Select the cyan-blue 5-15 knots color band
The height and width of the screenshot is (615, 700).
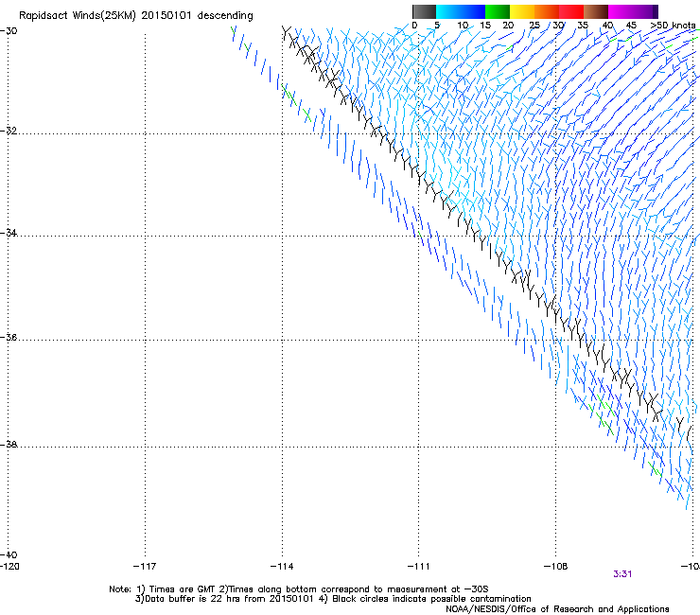pyautogui.click(x=461, y=11)
